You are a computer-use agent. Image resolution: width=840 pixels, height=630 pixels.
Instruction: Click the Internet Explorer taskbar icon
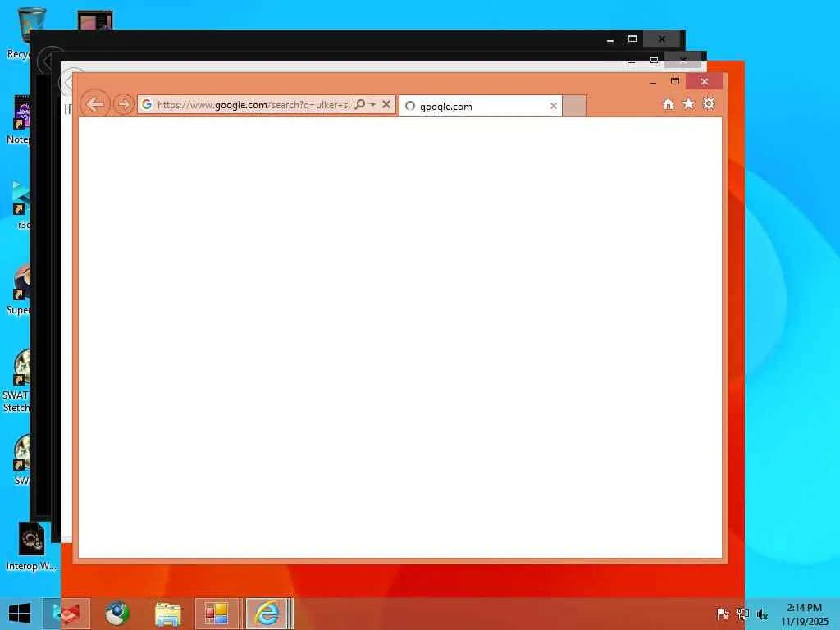tap(267, 614)
